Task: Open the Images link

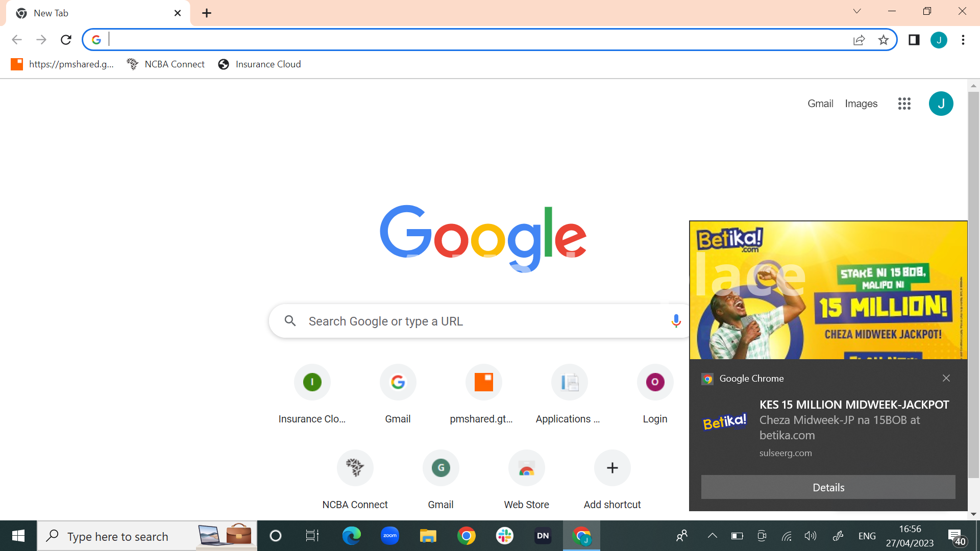Action: click(x=861, y=104)
